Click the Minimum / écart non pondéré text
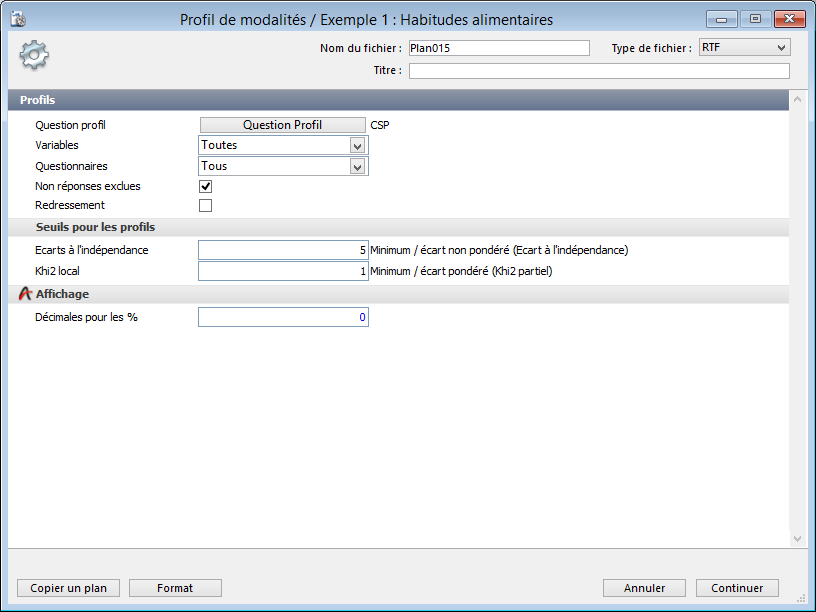The image size is (816, 612). [x=499, y=250]
